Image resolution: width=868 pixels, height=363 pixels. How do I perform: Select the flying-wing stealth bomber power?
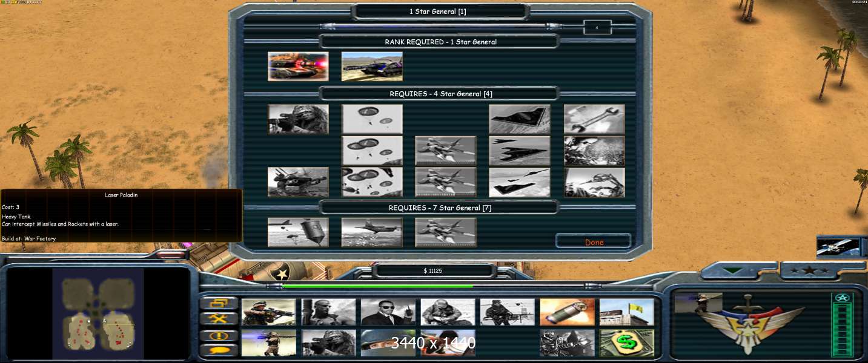[x=520, y=119]
